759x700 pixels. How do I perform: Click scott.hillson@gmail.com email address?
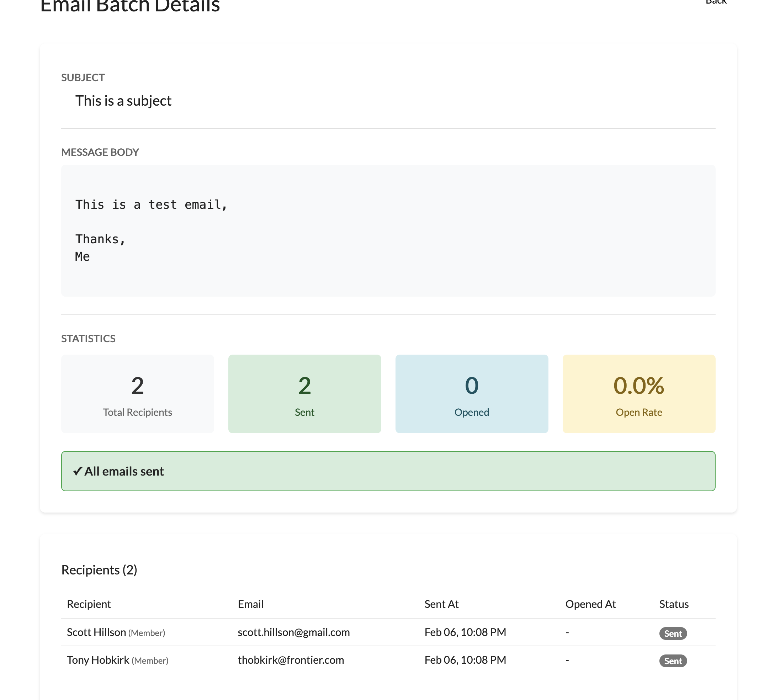[293, 632]
